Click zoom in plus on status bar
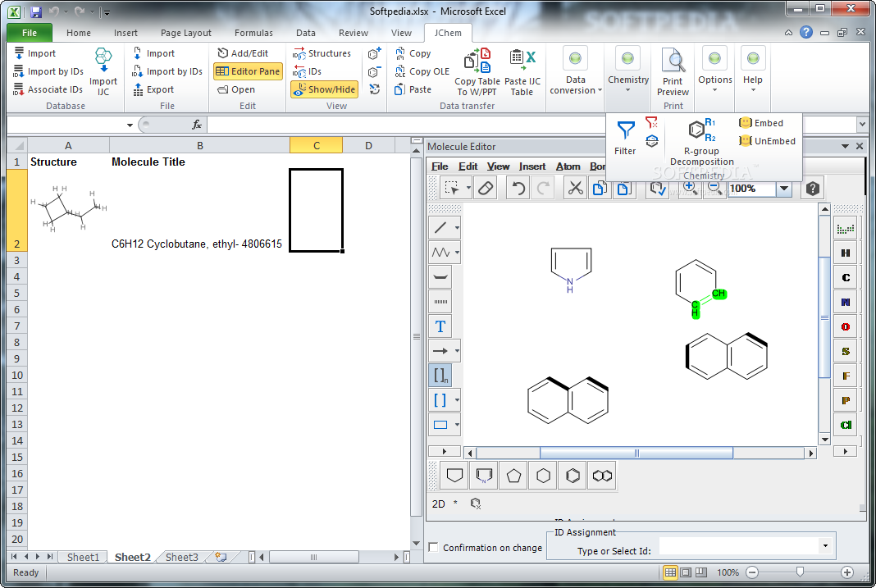 [847, 572]
